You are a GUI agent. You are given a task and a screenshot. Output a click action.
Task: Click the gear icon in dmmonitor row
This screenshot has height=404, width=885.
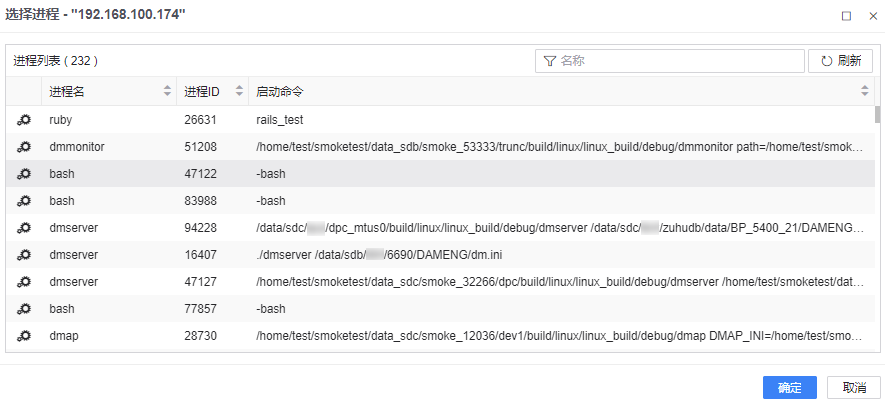23,147
